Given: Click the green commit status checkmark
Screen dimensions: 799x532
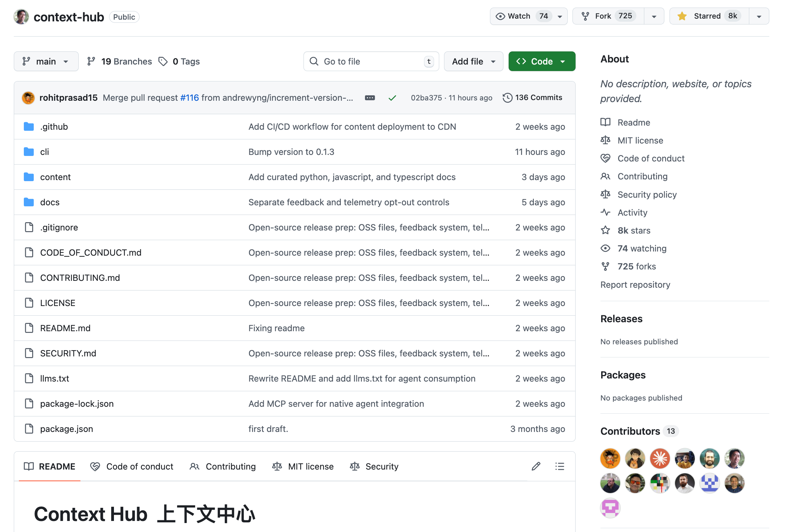Looking at the screenshot, I should pos(392,98).
